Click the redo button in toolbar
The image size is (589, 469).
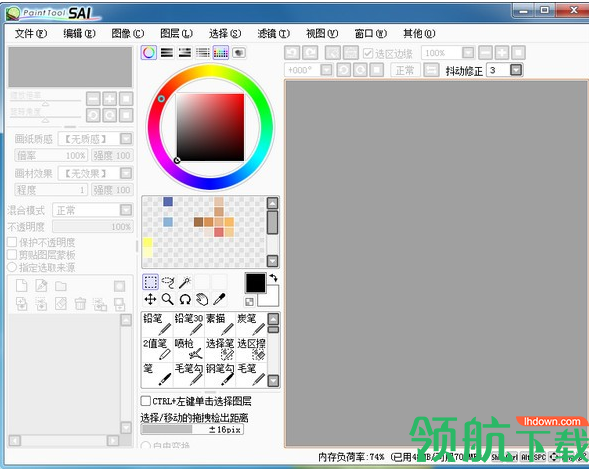pos(310,53)
